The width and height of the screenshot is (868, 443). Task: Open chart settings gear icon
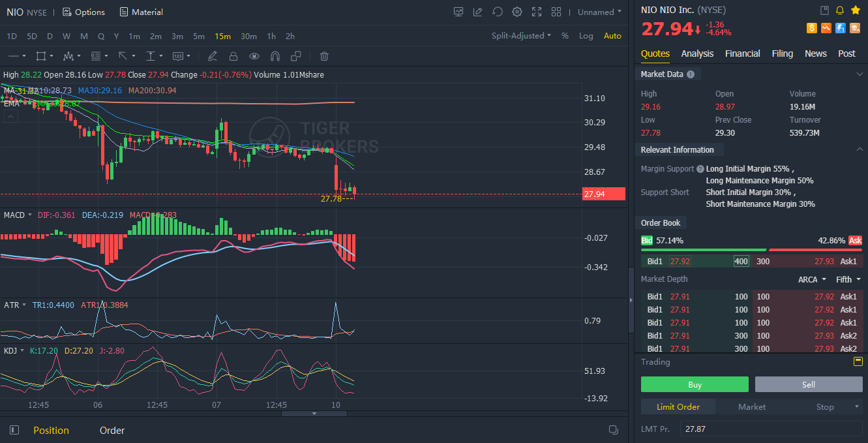pos(517,12)
